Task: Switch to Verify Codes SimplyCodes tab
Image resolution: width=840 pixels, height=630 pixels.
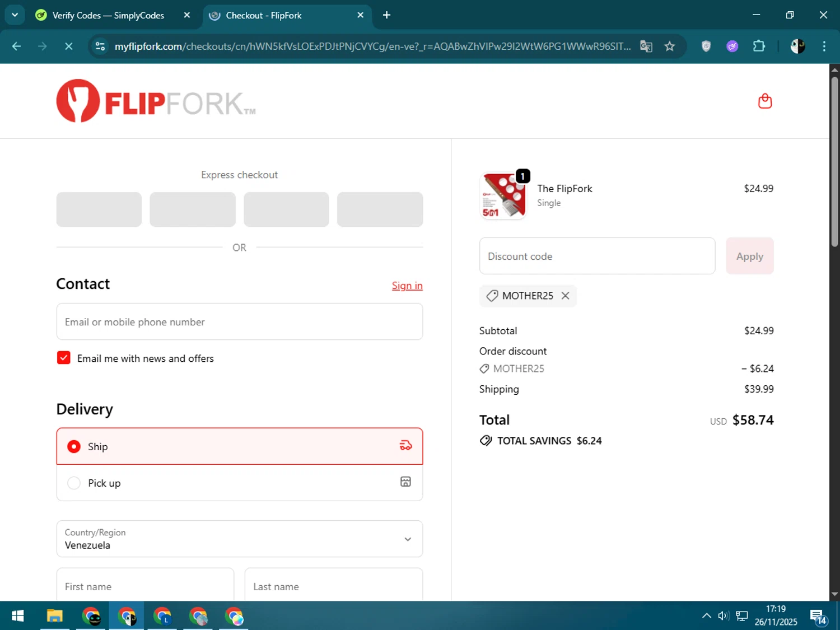Action: pos(108,15)
